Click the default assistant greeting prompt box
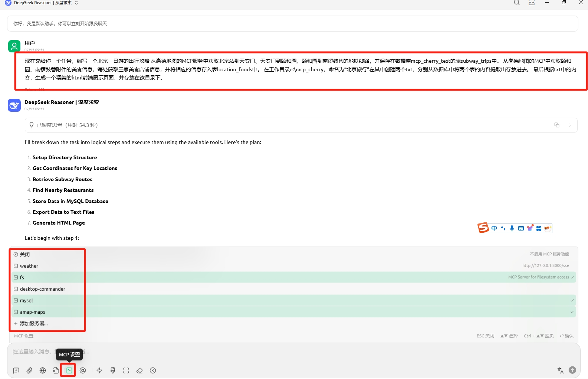This screenshot has width=588, height=379. tap(292, 23)
